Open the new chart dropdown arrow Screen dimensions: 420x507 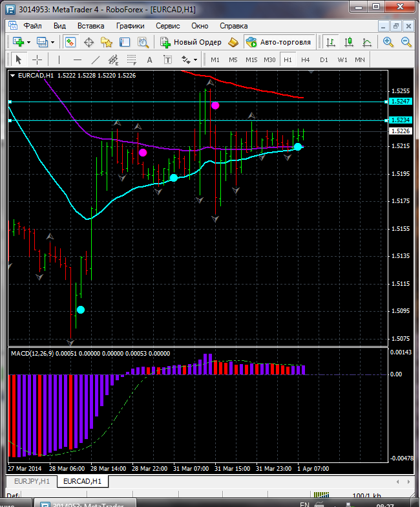pos(28,43)
